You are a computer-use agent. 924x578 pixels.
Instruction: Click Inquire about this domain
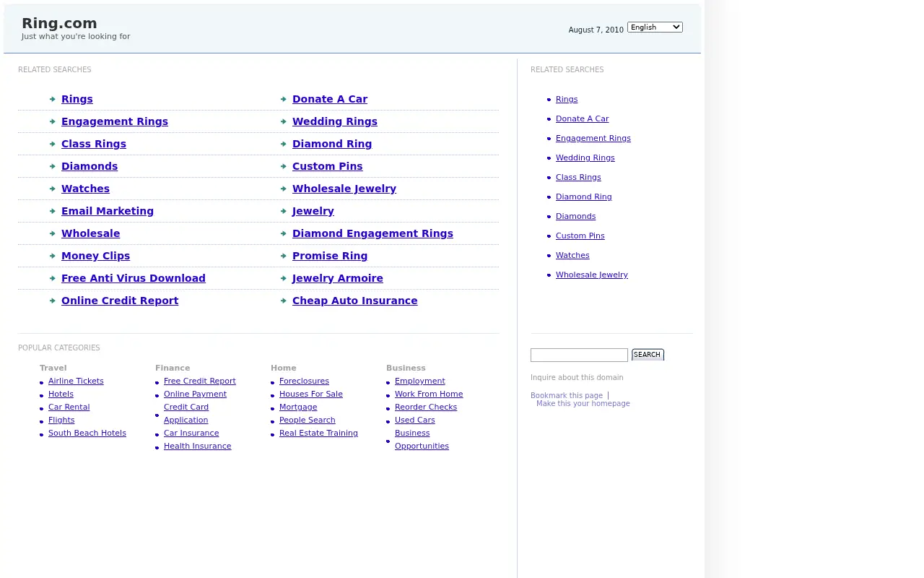(x=577, y=377)
